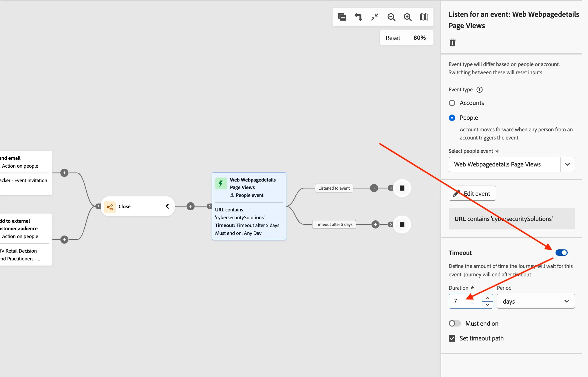Viewport: 588px width, 377px height.
Task: Click the URL contains 'cybersecuritySolutions' constraint box
Action: (512, 219)
